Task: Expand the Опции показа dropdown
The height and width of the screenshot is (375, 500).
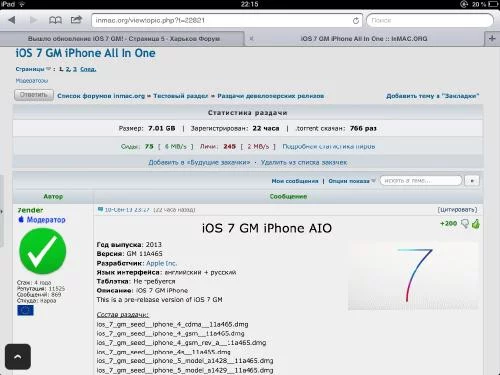Action: click(x=352, y=181)
